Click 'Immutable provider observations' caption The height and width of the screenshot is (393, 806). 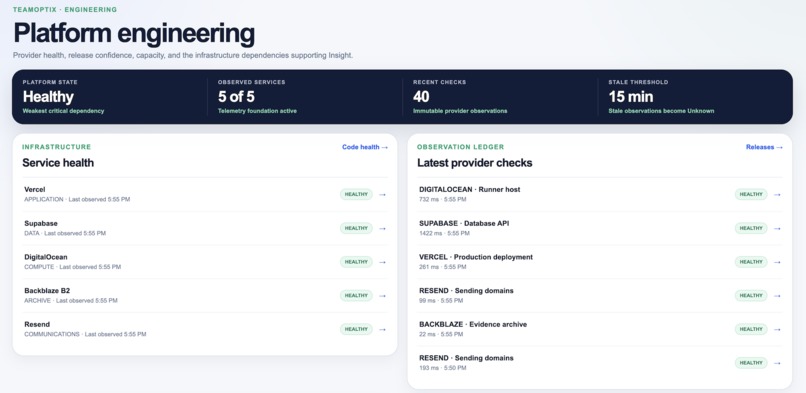point(460,111)
